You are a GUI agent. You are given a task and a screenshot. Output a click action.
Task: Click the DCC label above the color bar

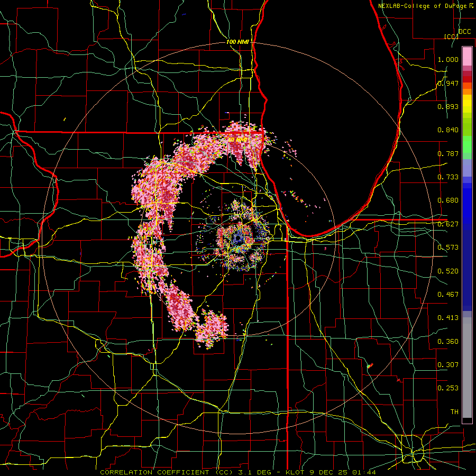click(464, 32)
